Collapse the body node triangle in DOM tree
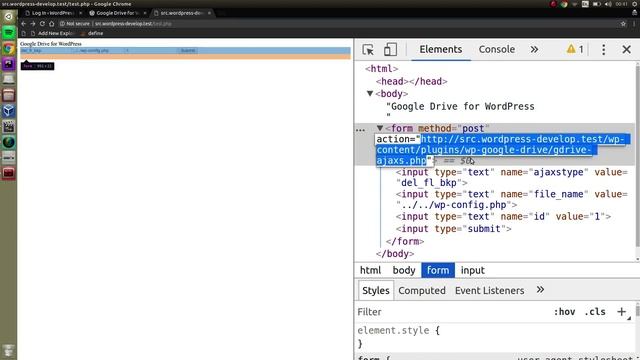This screenshot has height=360, width=640. click(370, 93)
